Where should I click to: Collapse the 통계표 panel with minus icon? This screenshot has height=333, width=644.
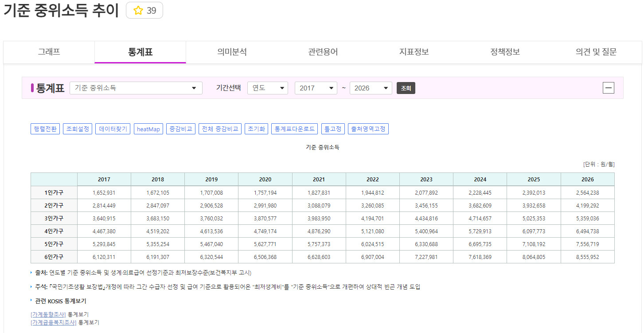[608, 88]
